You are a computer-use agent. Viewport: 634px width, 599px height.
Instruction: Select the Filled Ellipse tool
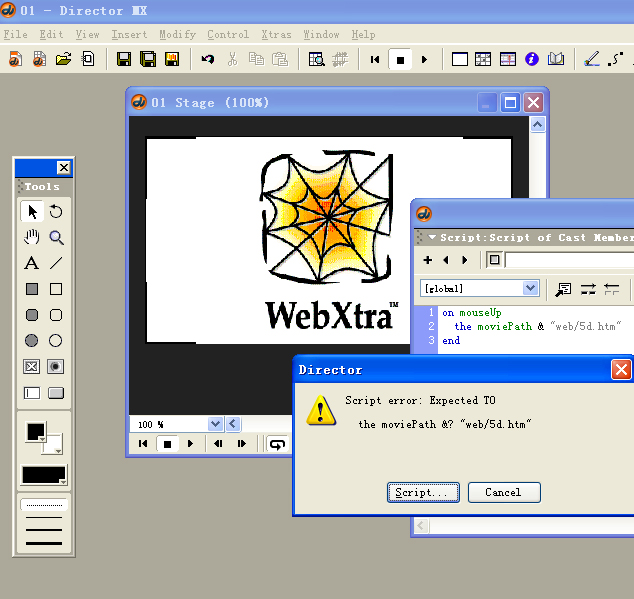(32, 341)
